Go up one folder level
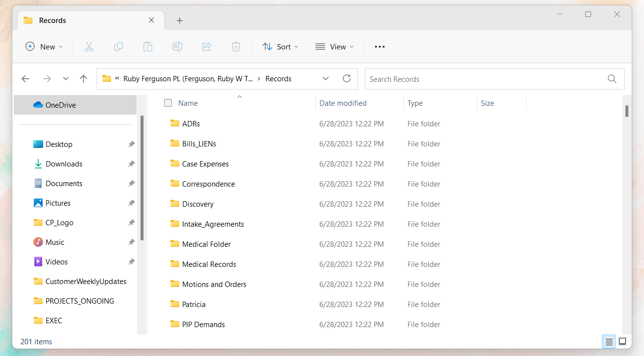 point(84,78)
